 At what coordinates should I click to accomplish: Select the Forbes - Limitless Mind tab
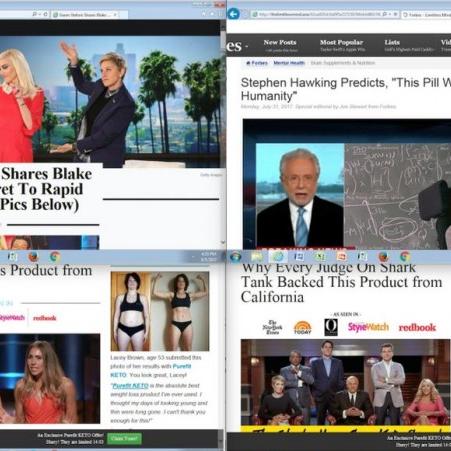tap(426, 15)
